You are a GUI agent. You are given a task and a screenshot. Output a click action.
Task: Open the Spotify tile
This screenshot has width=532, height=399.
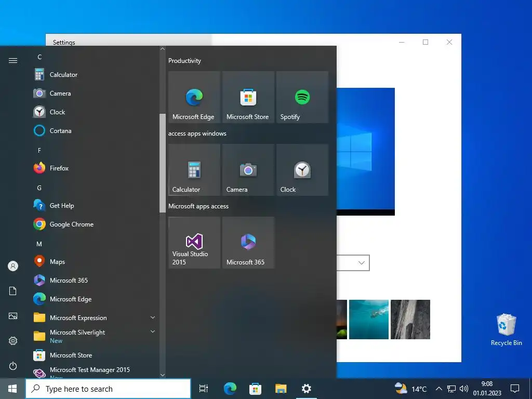[302, 97]
